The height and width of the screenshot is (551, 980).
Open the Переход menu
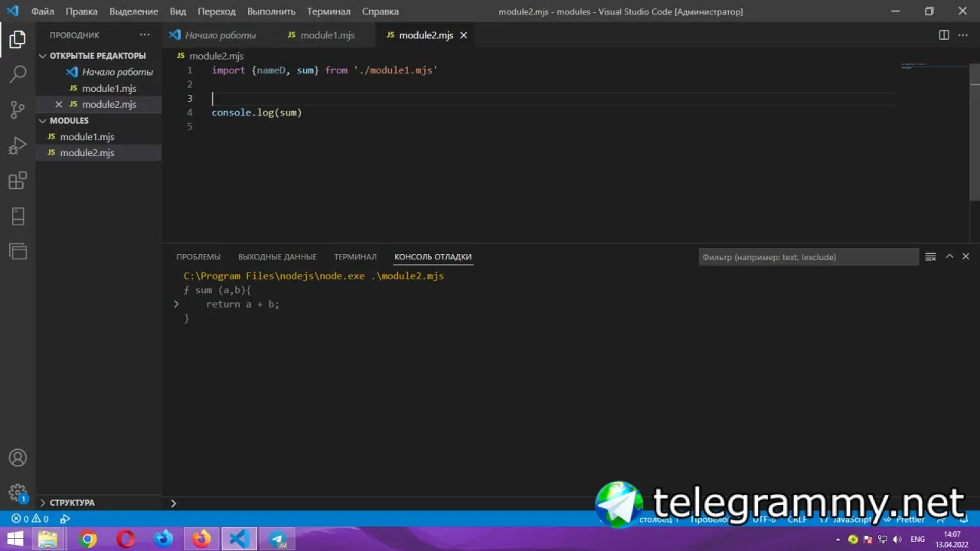tap(217, 11)
